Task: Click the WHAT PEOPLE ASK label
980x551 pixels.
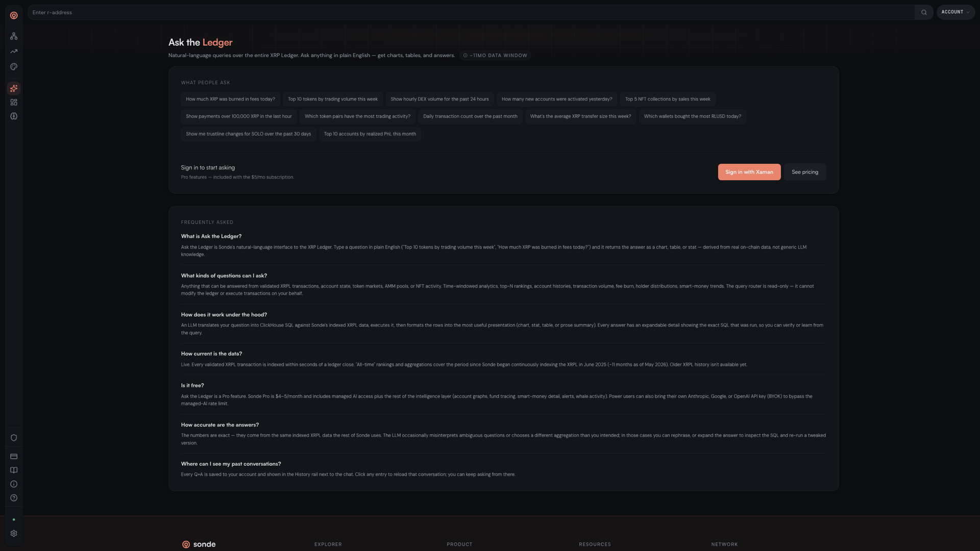Action: tap(206, 83)
